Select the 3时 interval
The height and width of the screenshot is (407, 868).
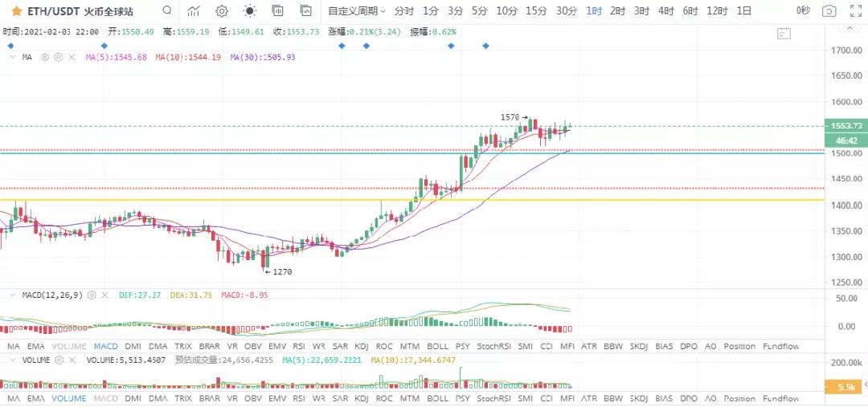pyautogui.click(x=641, y=10)
